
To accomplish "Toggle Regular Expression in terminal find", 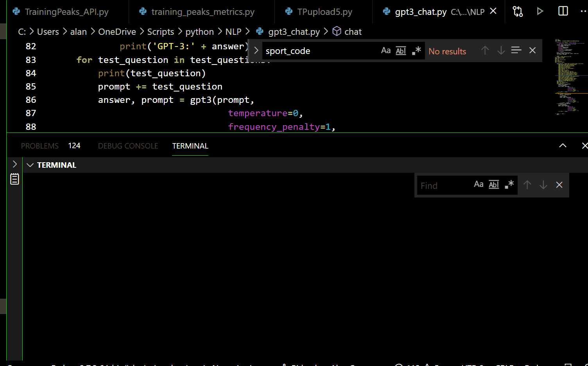I will coord(509,184).
